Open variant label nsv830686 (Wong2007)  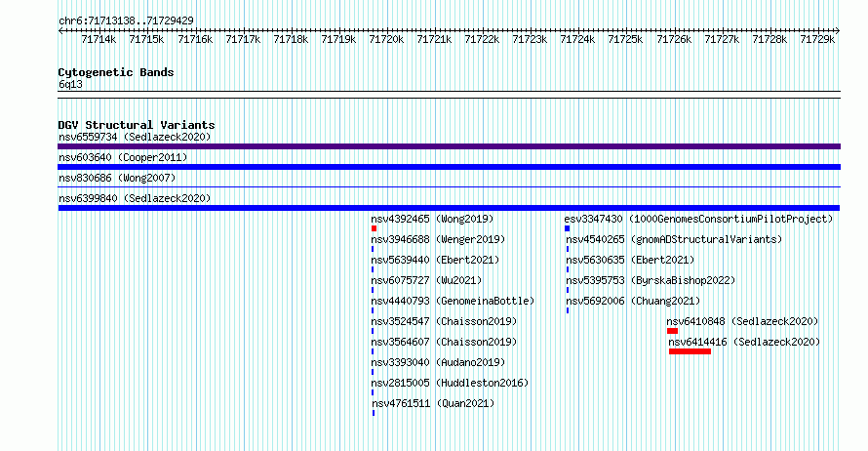(117, 178)
